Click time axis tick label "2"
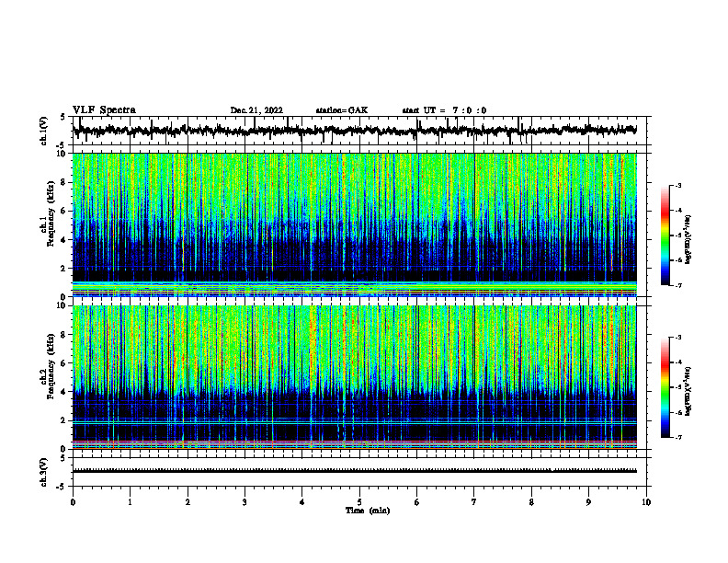Viewport: 728px width, 563px height. point(188,502)
